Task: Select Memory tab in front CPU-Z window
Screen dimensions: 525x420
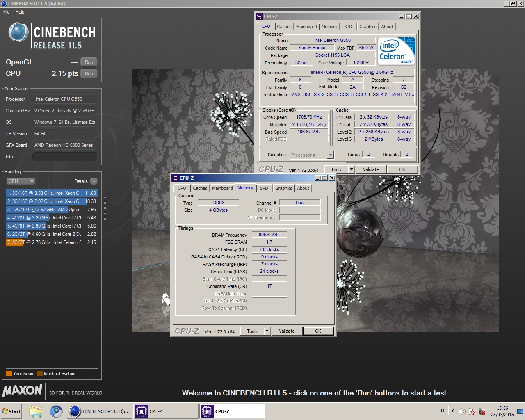Action: [x=245, y=188]
